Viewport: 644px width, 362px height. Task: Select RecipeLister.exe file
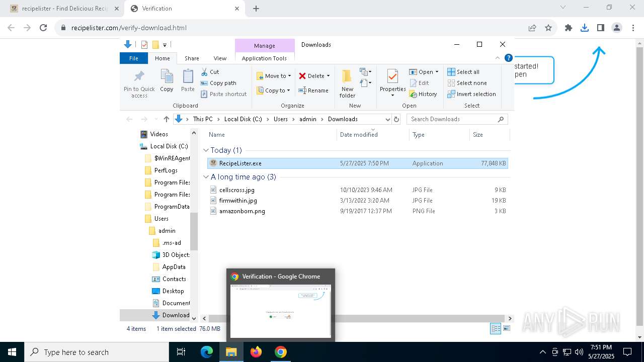click(358, 163)
